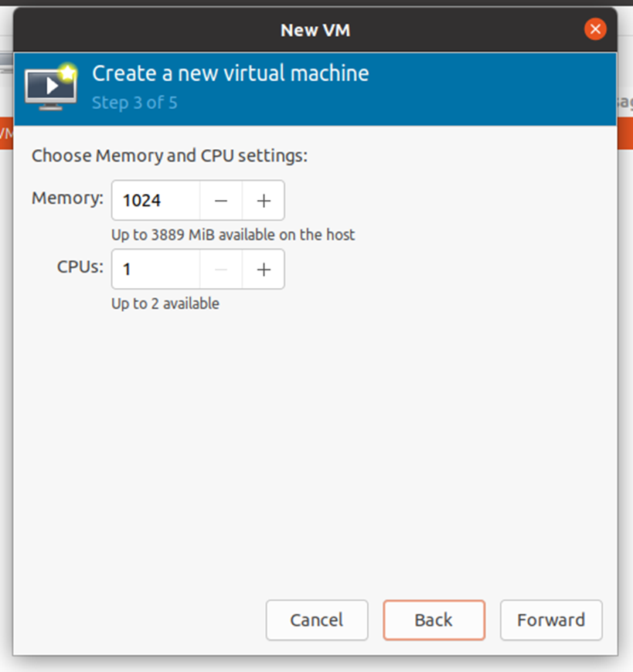The image size is (633, 672).
Task: Click the CPUs: label
Action: pyautogui.click(x=80, y=267)
